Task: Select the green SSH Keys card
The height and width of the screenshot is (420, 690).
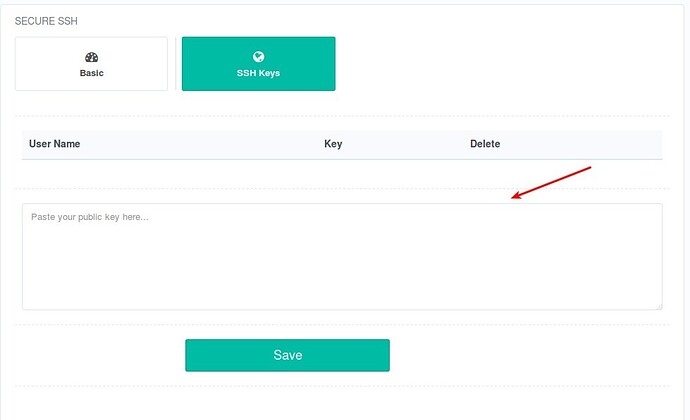Action: (258, 64)
